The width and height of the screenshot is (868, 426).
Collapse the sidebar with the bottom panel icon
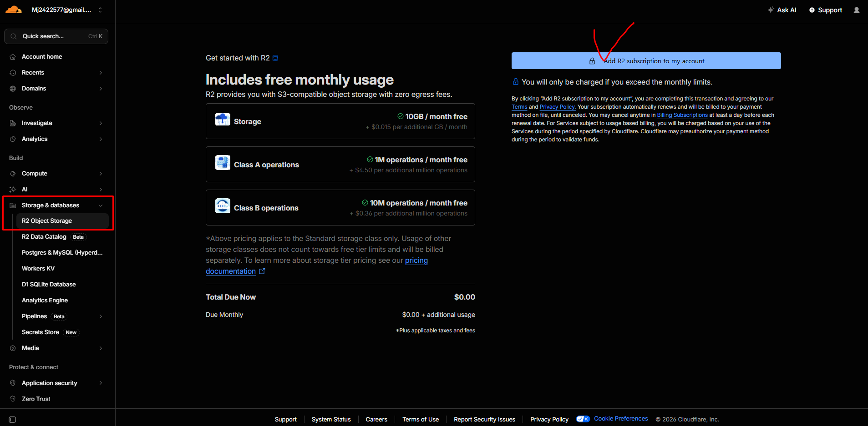tap(12, 420)
